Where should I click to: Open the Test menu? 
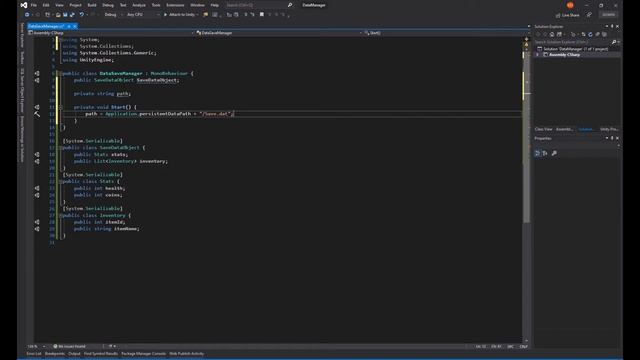coord(123,5)
